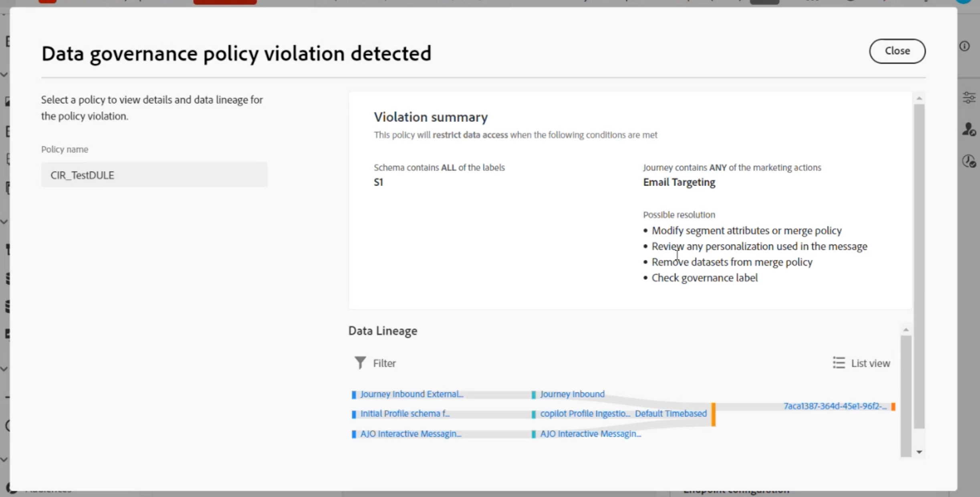Click the orange merge policy bar in the lineage
Viewport: 980px width, 497px height.
pos(713,414)
